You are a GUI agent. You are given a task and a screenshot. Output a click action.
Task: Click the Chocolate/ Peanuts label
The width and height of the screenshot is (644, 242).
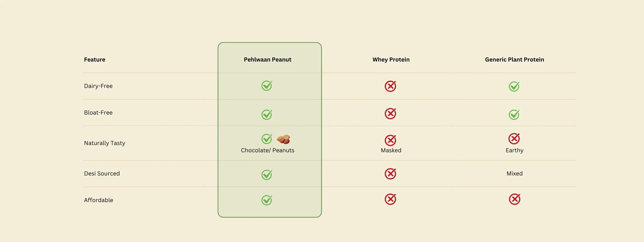coord(267,150)
